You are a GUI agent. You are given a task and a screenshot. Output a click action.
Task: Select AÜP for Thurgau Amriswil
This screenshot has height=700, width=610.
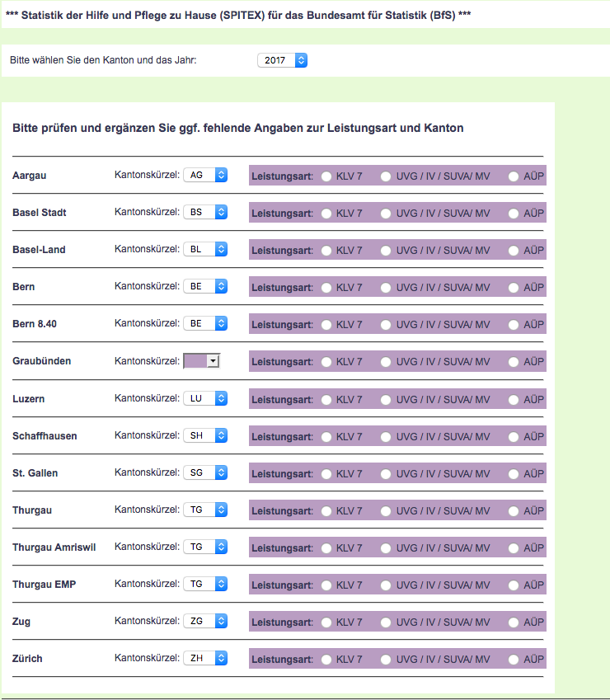click(x=514, y=548)
